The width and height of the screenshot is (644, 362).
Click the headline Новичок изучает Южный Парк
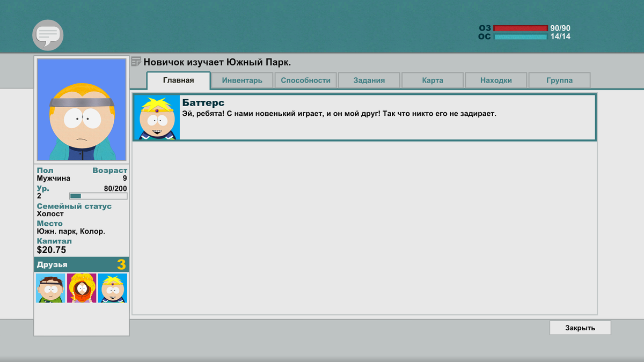coord(217,62)
